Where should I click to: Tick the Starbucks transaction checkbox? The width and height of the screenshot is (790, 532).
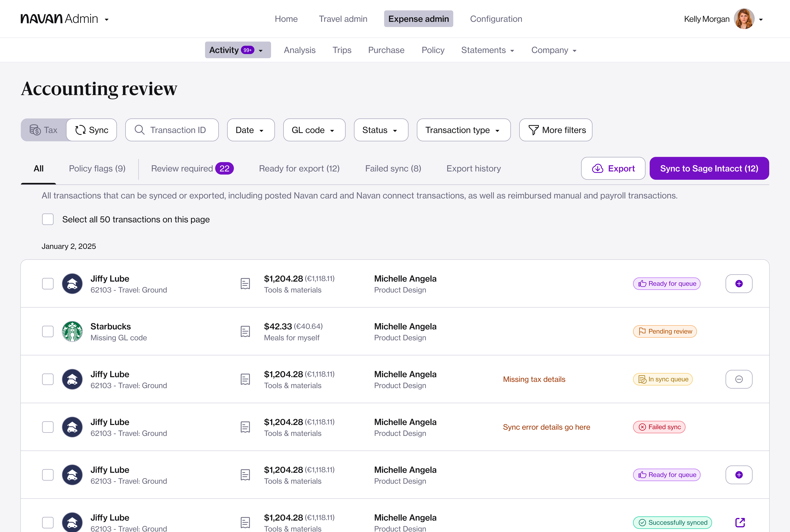48,331
